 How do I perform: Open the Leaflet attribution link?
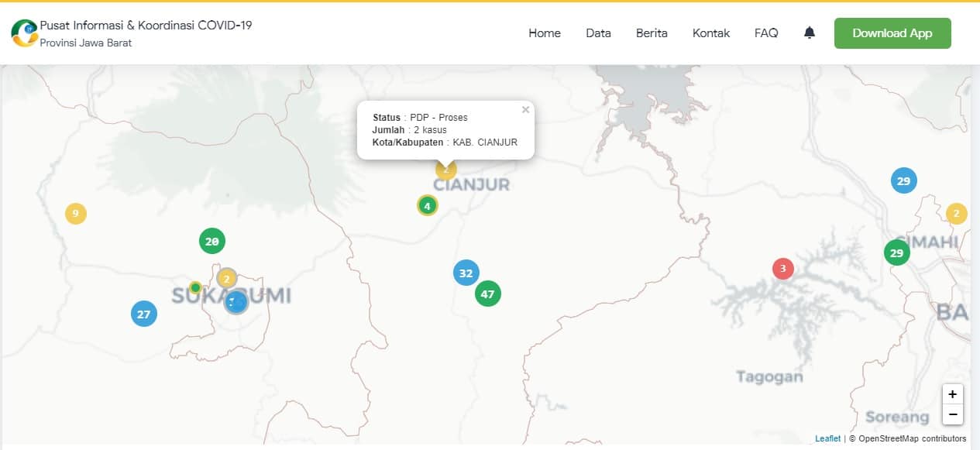click(827, 438)
